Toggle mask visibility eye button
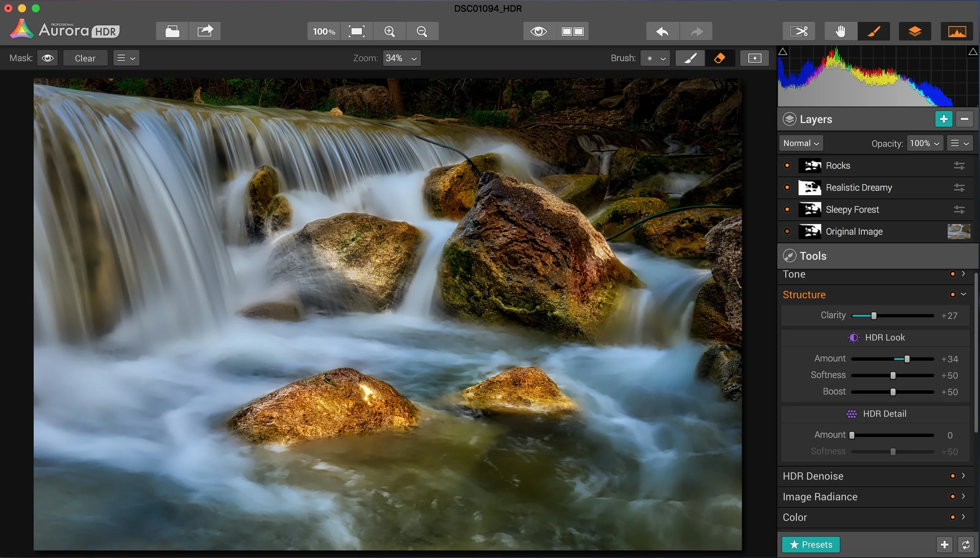This screenshot has width=980, height=558. tap(47, 58)
